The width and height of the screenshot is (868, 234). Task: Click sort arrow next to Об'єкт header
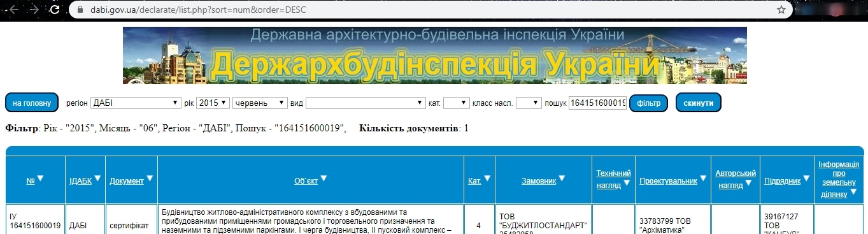pyautogui.click(x=323, y=179)
